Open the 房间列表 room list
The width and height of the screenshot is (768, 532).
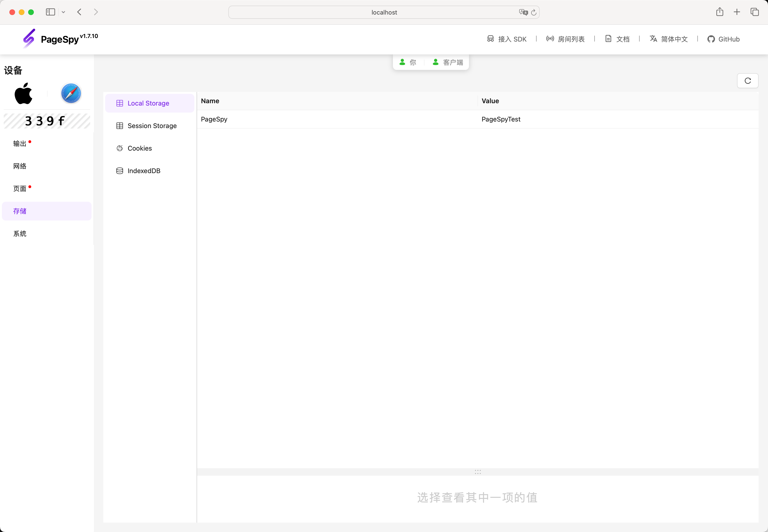[565, 39]
